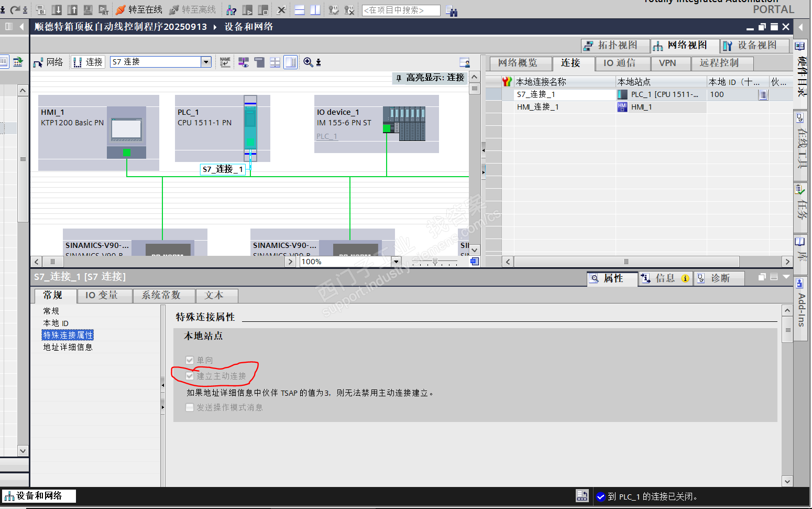Viewport: 812px width, 509px height.
Task: Click the S7_连接_1 connection label on network
Action: tap(223, 169)
